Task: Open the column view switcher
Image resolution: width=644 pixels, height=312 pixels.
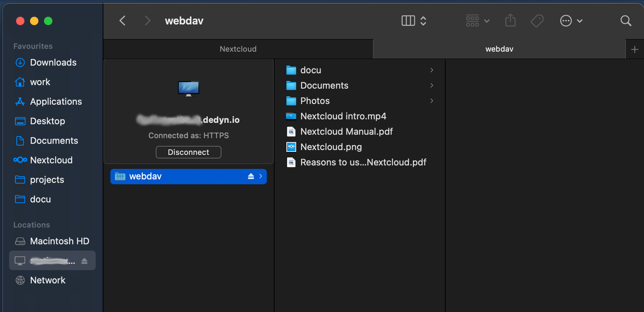Action: tap(414, 21)
